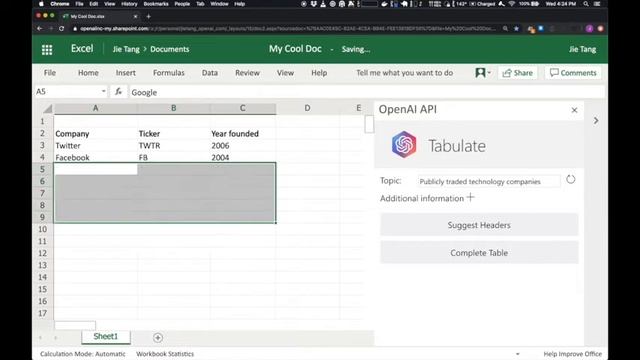This screenshot has height=360, width=640.
Task: Click the Chrome address bar
Action: coord(286,29)
